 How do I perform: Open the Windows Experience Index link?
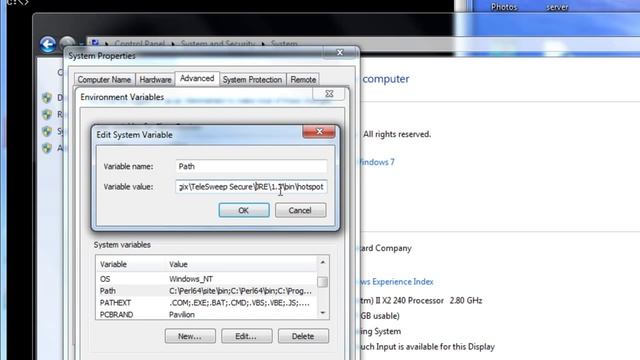click(x=397, y=282)
